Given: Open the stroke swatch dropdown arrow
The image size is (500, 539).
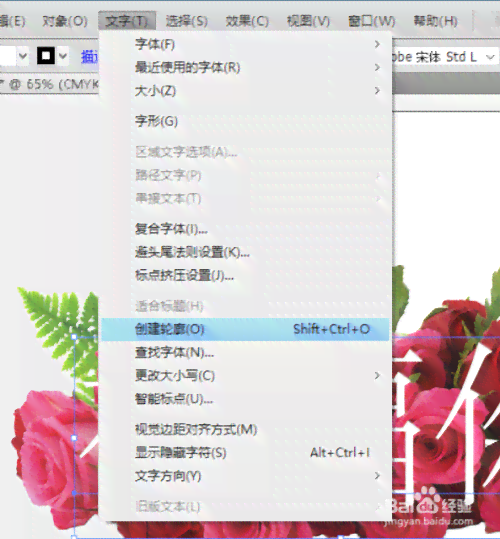Looking at the screenshot, I should [x=63, y=56].
